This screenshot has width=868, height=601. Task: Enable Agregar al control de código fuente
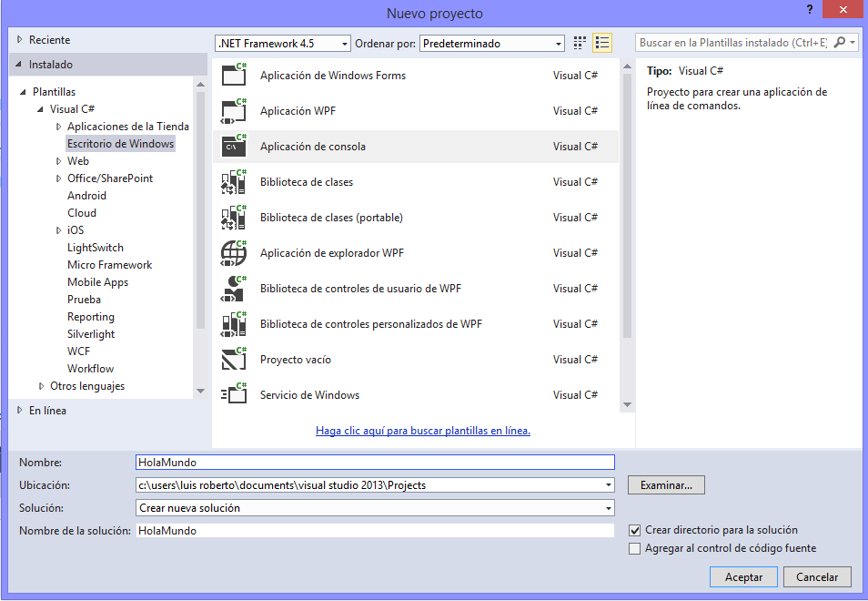635,548
